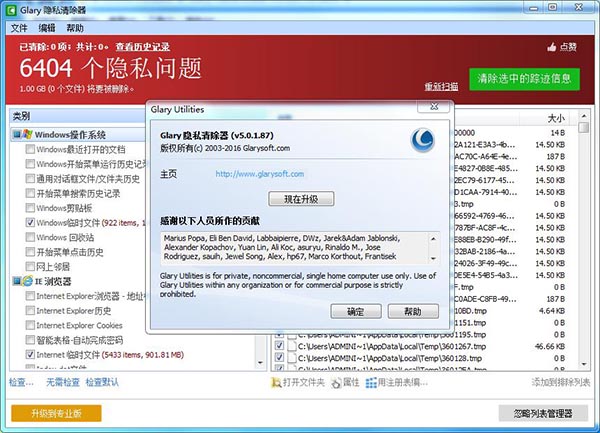Click the IE browser icon beside IE 浏览器
600x433 pixels.
(x=27, y=281)
